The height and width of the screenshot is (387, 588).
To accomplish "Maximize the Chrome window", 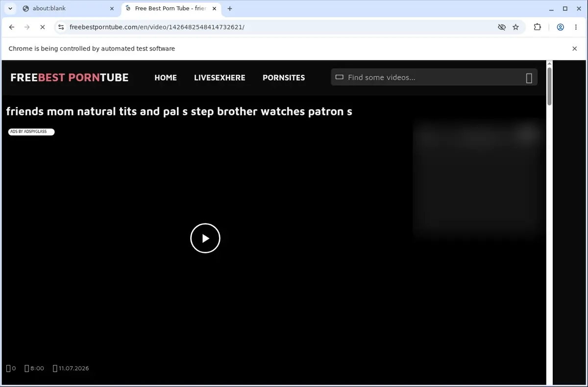I will click(565, 8).
